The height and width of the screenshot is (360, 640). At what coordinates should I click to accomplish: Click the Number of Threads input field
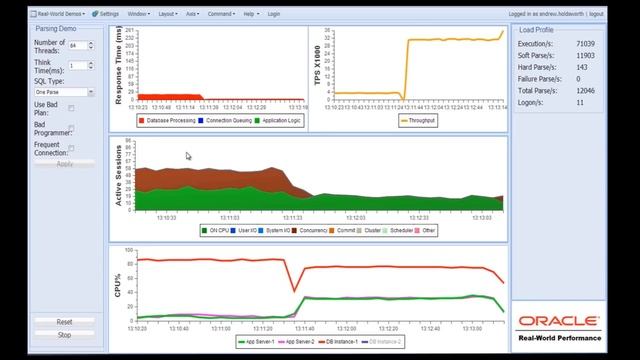78,46
